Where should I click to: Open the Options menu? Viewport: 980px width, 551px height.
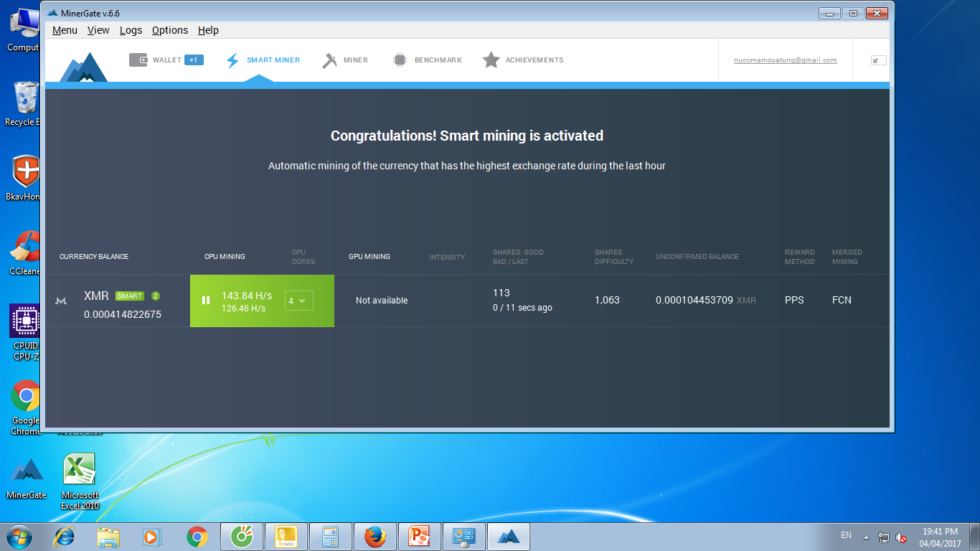(170, 30)
